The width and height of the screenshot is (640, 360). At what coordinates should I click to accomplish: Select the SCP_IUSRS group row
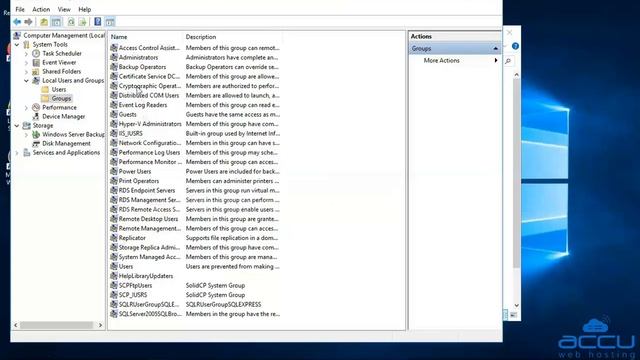(x=195, y=295)
